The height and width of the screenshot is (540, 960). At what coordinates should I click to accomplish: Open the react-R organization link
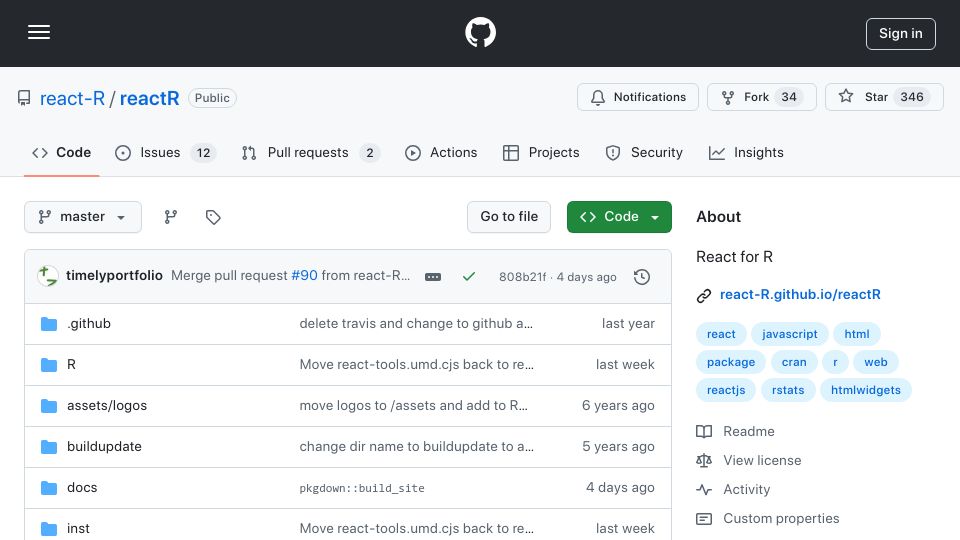coord(72,98)
